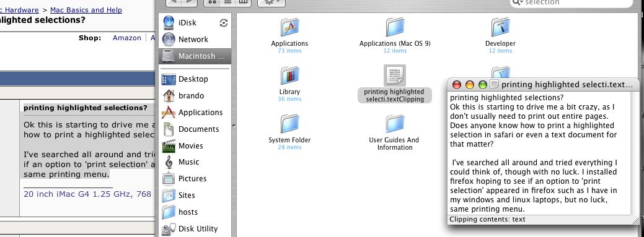This screenshot has width=644, height=237.
Task: Follow the 'Mac Basics and Help' breadcrumb link
Action: (86, 10)
